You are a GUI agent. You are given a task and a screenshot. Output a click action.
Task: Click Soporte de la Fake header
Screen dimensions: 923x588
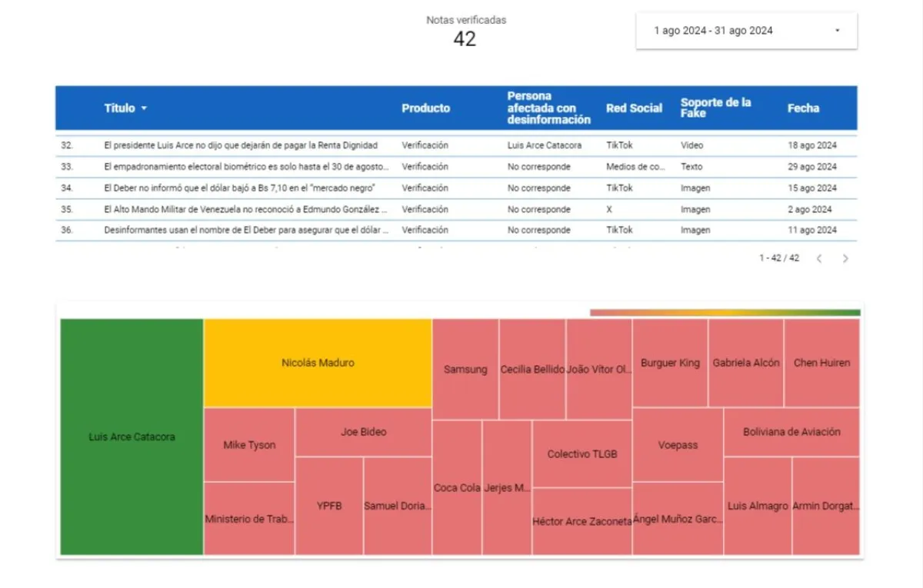click(x=715, y=108)
